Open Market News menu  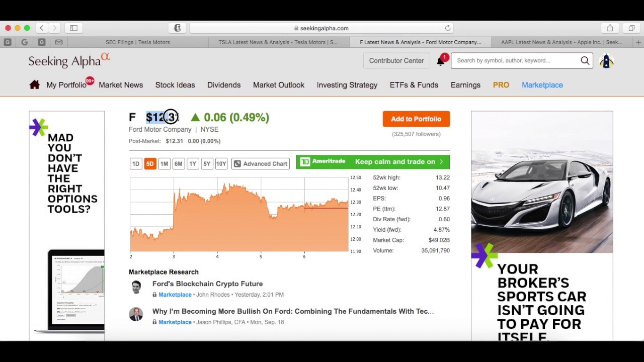click(121, 85)
